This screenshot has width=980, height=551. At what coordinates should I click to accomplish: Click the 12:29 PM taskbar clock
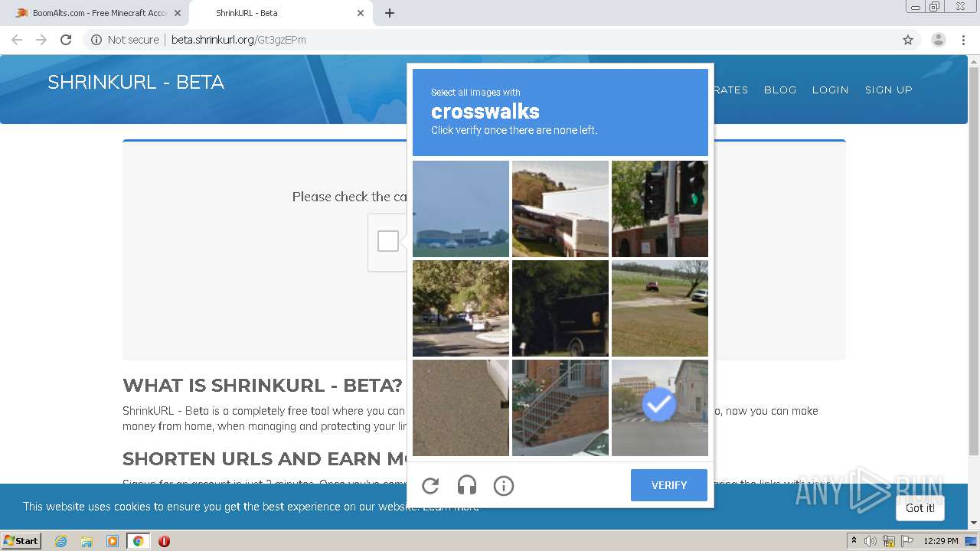coord(941,541)
